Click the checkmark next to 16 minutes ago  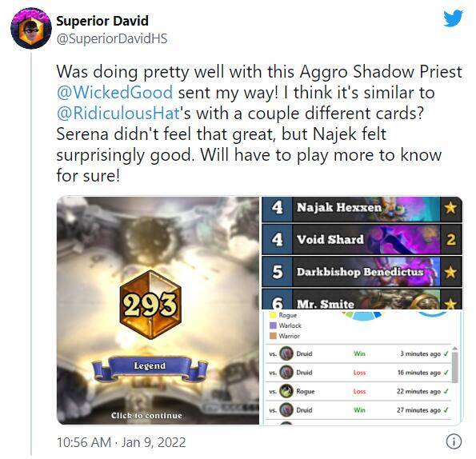coord(446,372)
